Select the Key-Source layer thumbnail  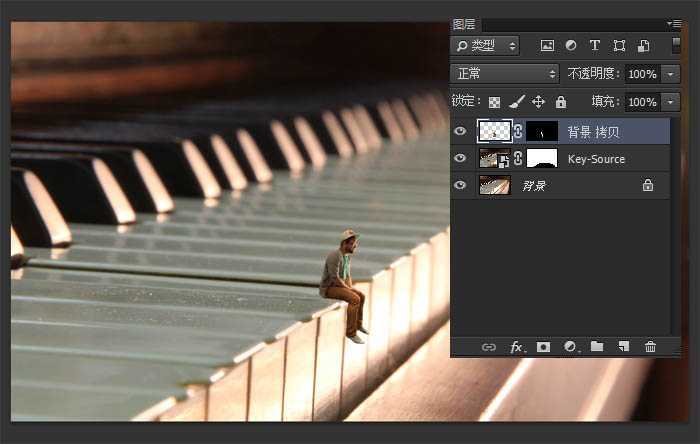tap(495, 158)
